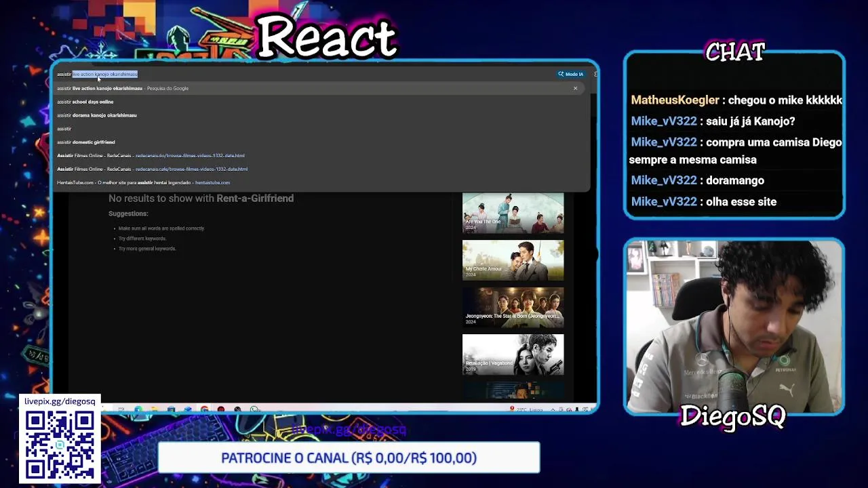Viewport: 868px width, 488px height.
Task: Click 'No results to show with Rent-a-Girlfriend' text
Action: [201, 199]
